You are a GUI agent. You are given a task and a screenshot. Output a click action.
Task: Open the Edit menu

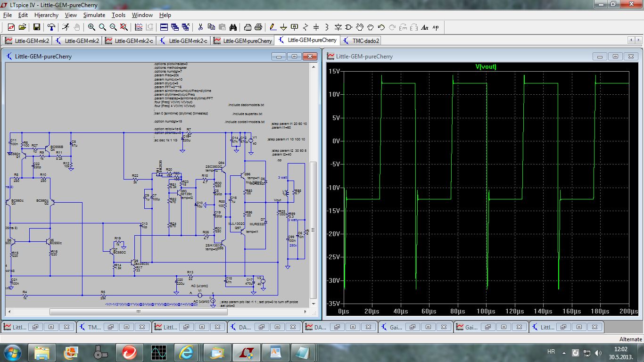pyautogui.click(x=23, y=15)
